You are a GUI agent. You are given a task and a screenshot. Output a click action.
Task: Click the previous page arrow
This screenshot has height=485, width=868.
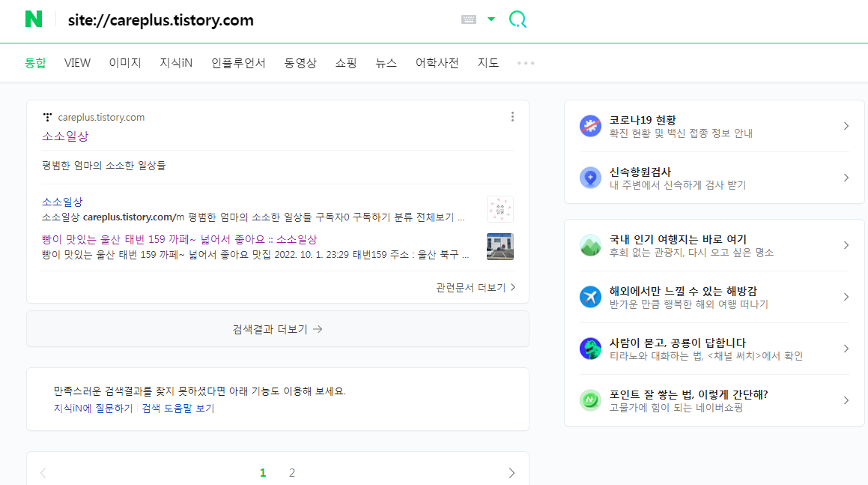[43, 473]
